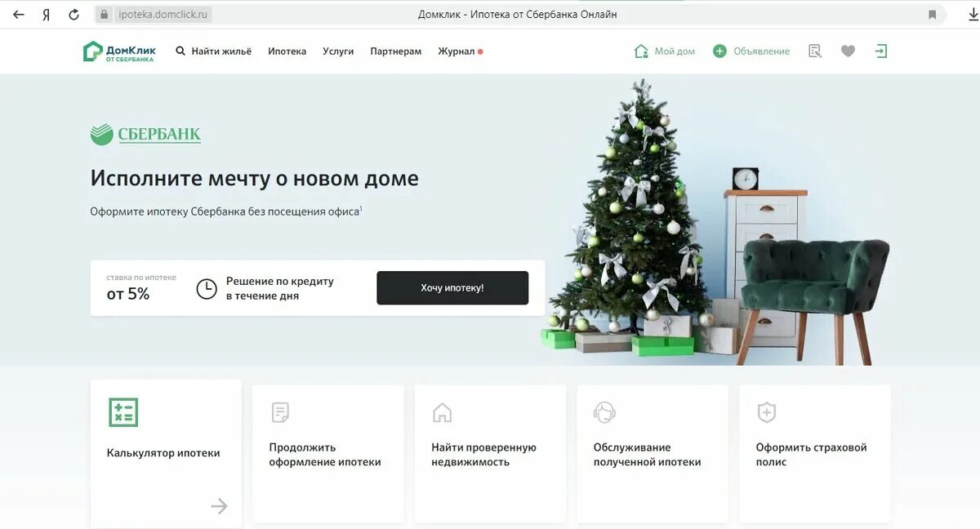Open the 'Калькулятор ипотеки' card
980x529 pixels.
coord(166,454)
